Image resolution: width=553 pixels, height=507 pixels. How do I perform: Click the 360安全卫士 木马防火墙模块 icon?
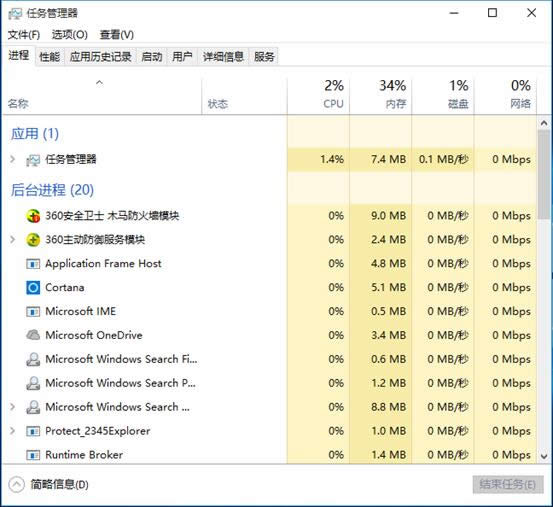(x=33, y=216)
